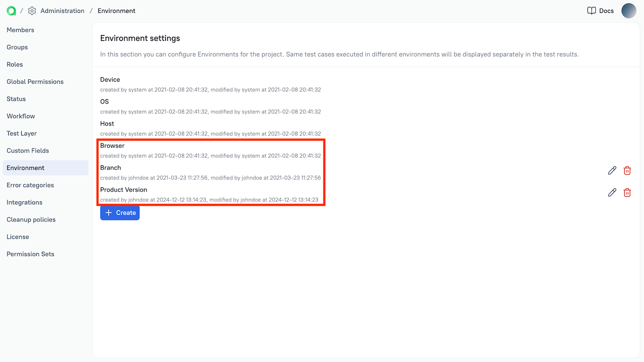The image size is (644, 362).
Task: Click the Docs book icon
Action: click(x=592, y=11)
